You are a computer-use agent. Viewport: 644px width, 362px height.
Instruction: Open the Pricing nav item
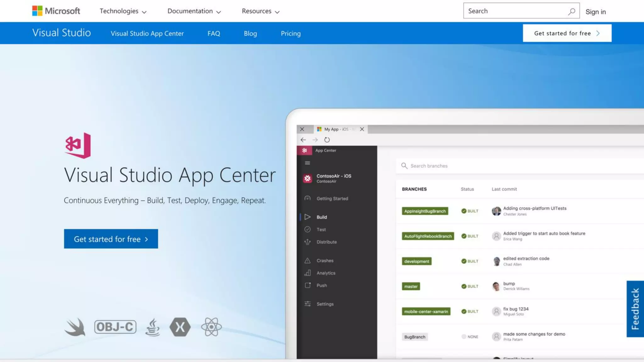[x=291, y=33]
